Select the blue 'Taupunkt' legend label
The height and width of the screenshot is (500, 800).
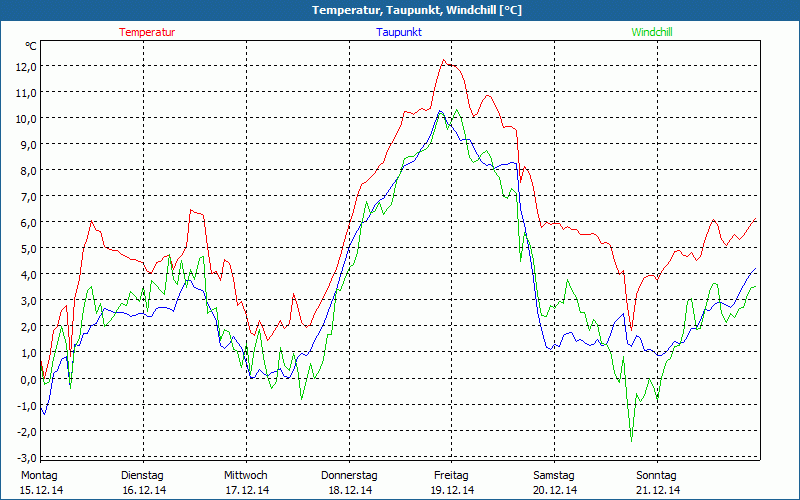(399, 32)
